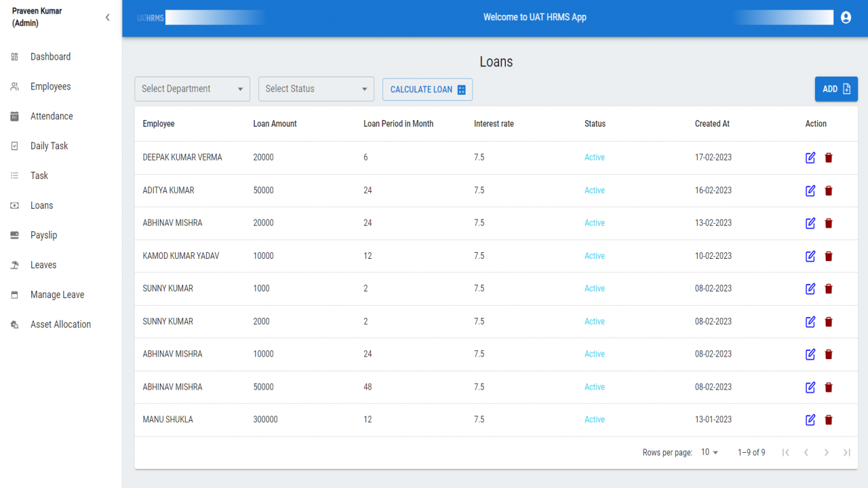The width and height of the screenshot is (868, 488).
Task: Open Asset Allocation sidebar item
Action: pyautogui.click(x=61, y=325)
